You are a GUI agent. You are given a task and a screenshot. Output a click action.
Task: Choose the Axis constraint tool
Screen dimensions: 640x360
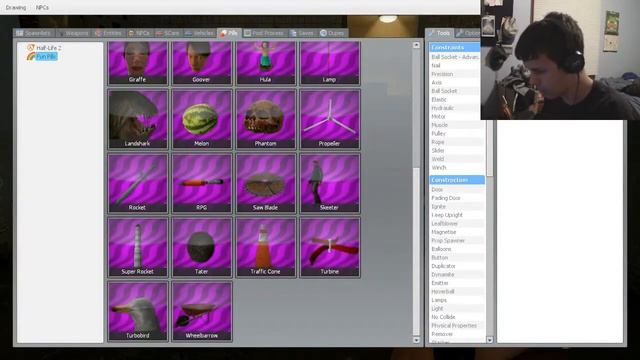[455, 82]
